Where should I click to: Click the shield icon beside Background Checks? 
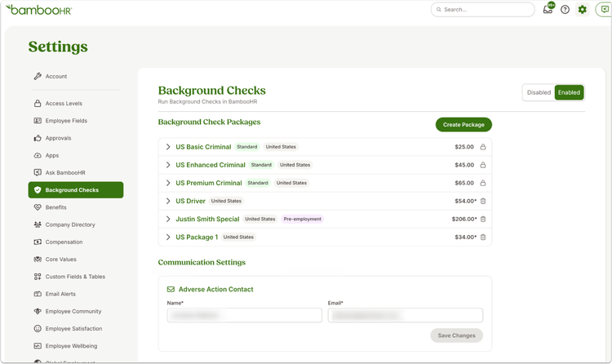pos(38,190)
